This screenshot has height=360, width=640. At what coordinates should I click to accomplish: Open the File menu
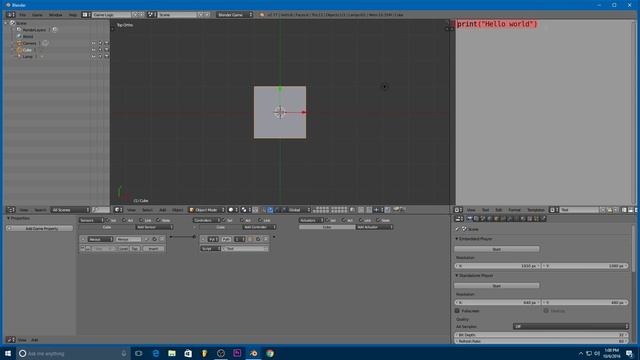(22, 15)
